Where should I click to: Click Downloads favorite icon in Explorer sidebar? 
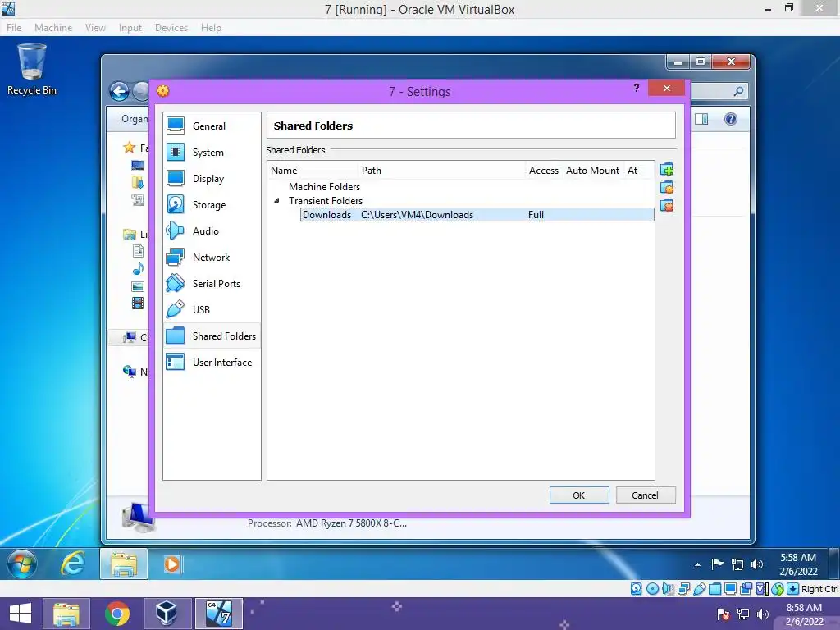click(138, 182)
